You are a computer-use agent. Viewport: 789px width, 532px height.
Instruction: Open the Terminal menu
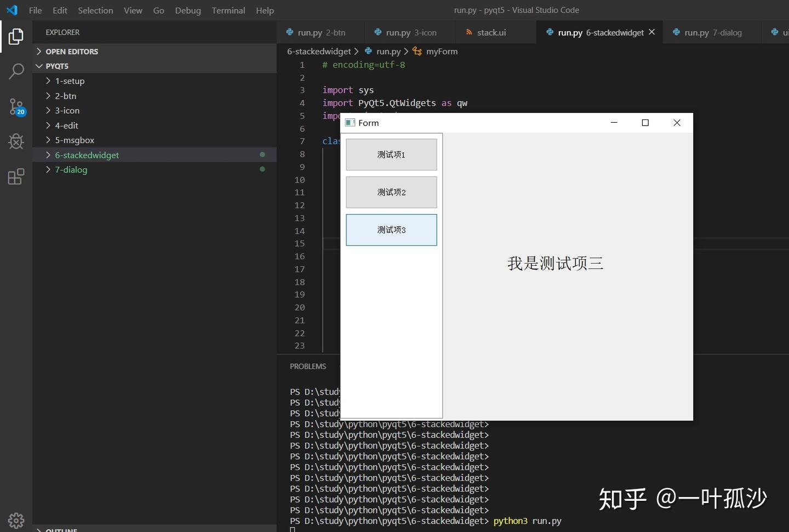pyautogui.click(x=228, y=10)
